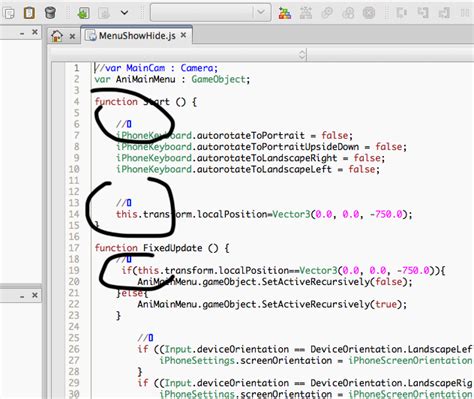Click 'autorotateToPortrait' on line 7

(x=251, y=136)
